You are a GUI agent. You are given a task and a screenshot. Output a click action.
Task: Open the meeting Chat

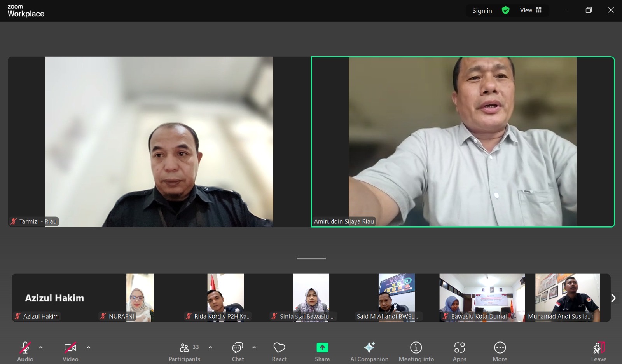click(238, 347)
